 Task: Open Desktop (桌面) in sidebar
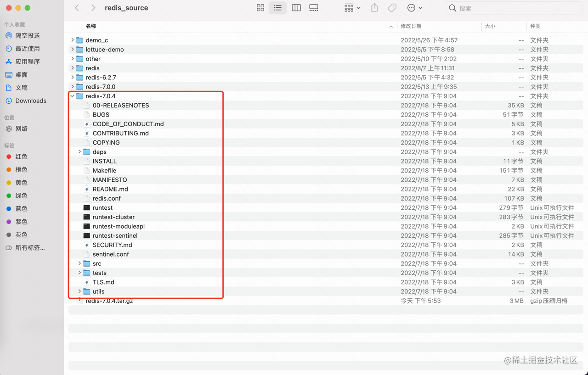point(22,74)
